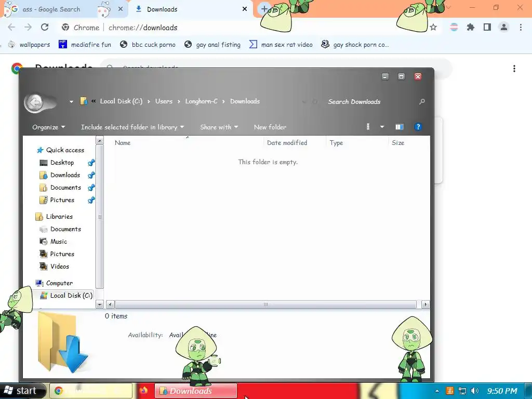Open Downloads under Quick access

click(60, 175)
